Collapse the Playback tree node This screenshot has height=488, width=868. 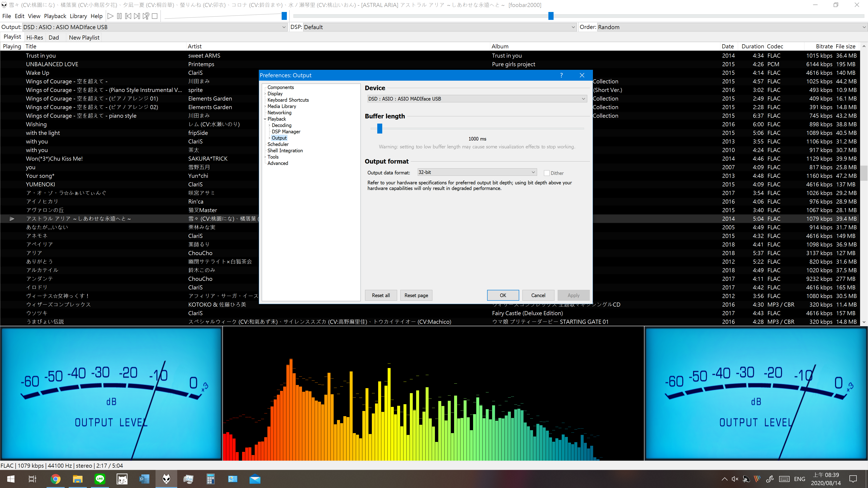coord(265,119)
